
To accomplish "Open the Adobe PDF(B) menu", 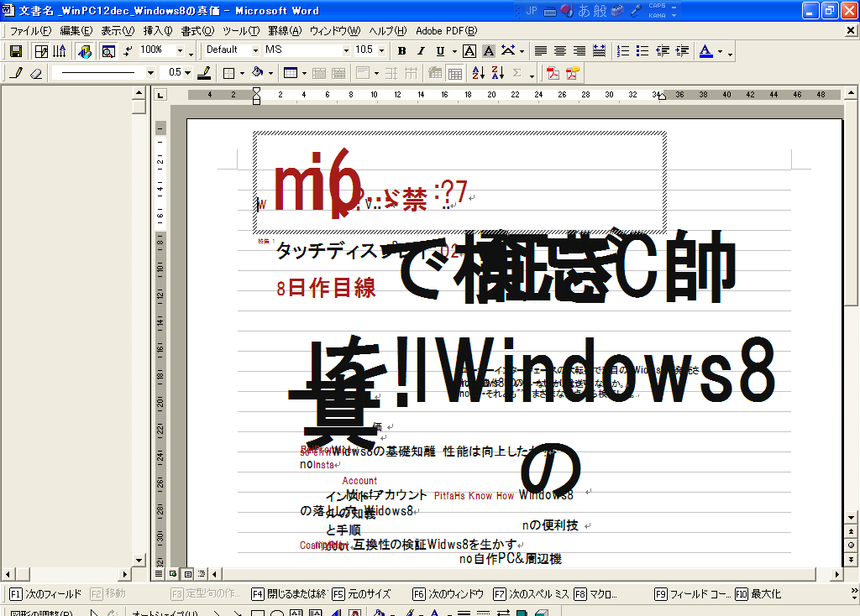I will [447, 31].
